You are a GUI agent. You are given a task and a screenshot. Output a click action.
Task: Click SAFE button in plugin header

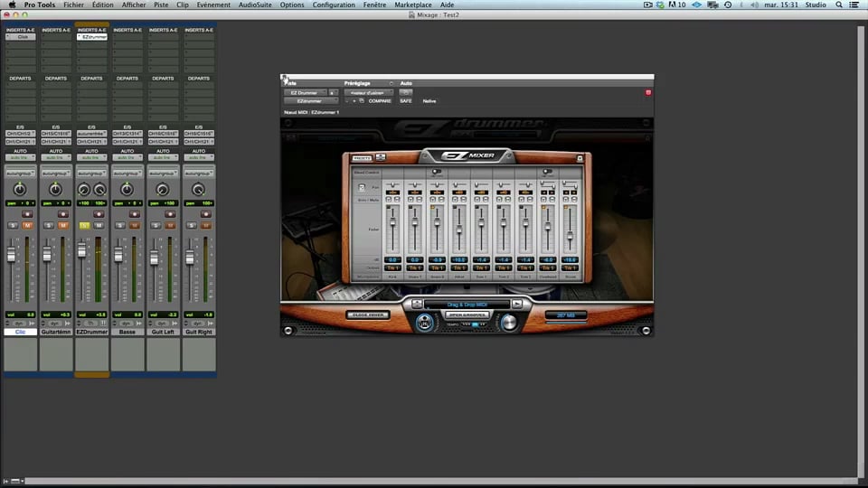406,101
